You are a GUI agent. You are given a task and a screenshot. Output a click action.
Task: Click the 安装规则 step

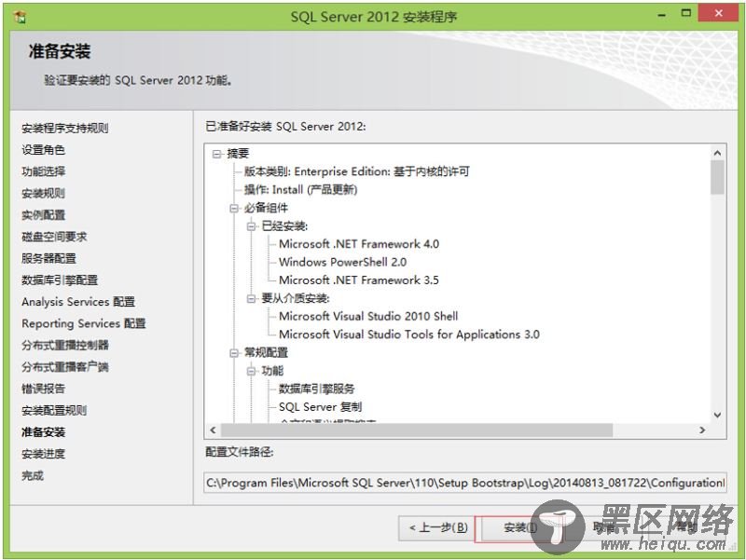click(x=43, y=194)
